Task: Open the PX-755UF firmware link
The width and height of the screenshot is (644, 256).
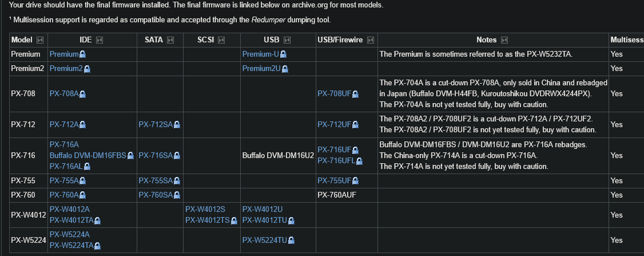Action: 335,180
